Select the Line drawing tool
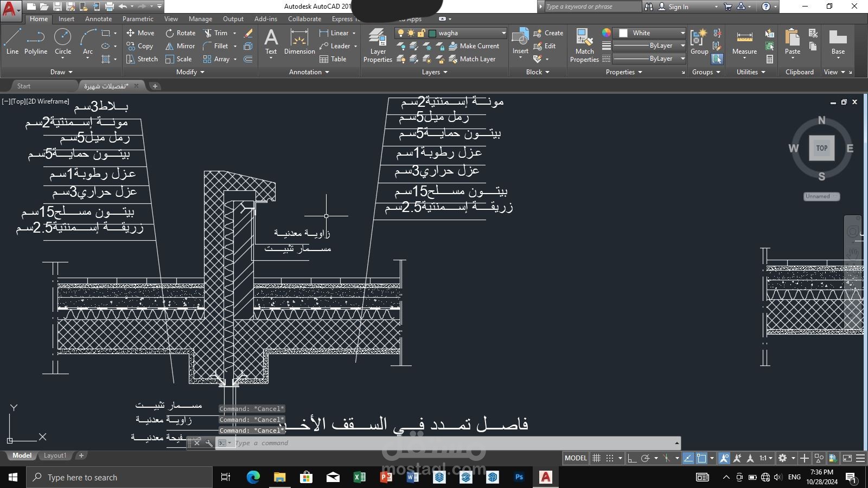The width and height of the screenshot is (868, 488). 12,42
